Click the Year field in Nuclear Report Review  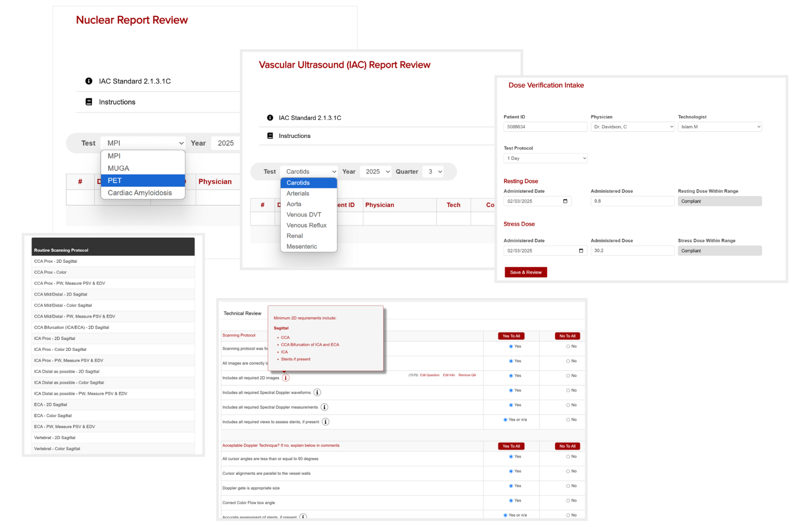tap(226, 143)
